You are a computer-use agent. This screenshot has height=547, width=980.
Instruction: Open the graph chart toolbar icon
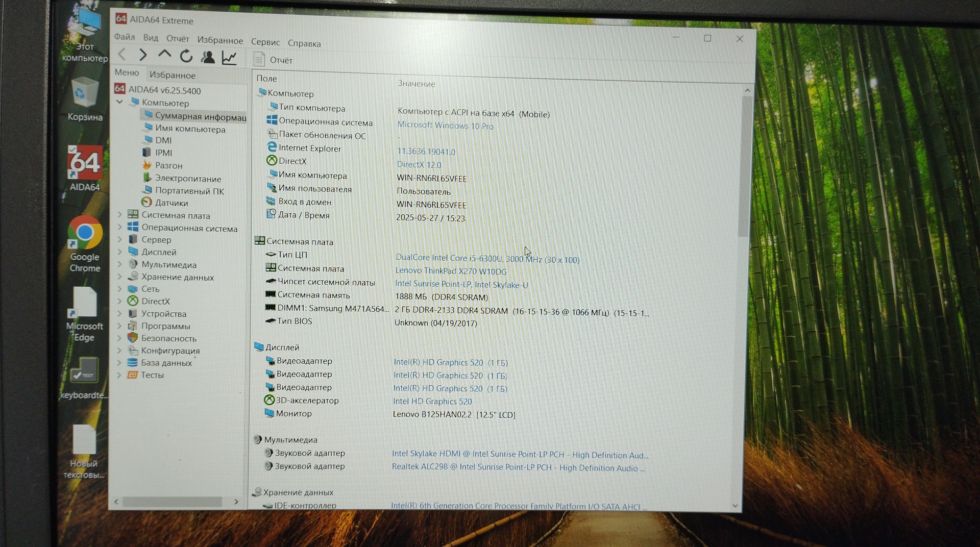[x=229, y=58]
